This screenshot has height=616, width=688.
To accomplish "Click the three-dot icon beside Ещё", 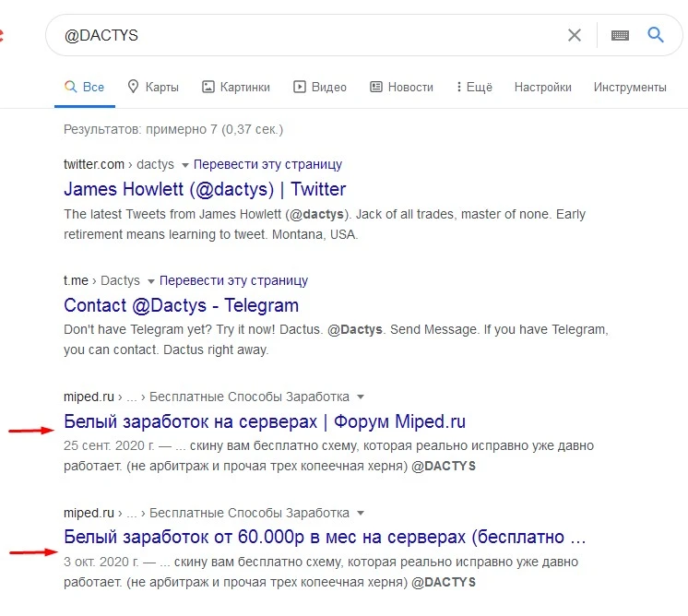I will [x=459, y=87].
